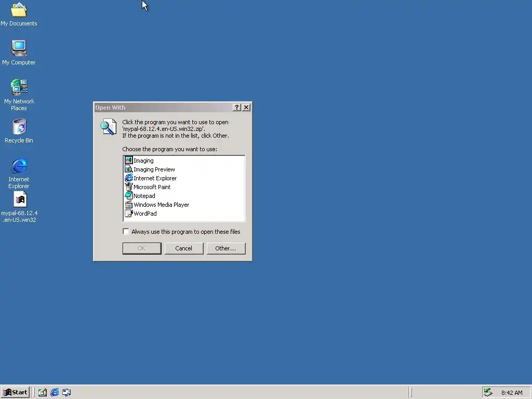Choose Internet Explorer from the program list
This screenshot has height=399, width=532.
(x=155, y=178)
